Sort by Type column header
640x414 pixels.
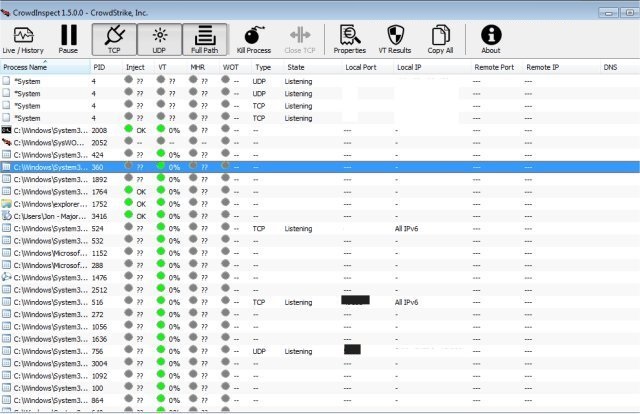(x=267, y=67)
